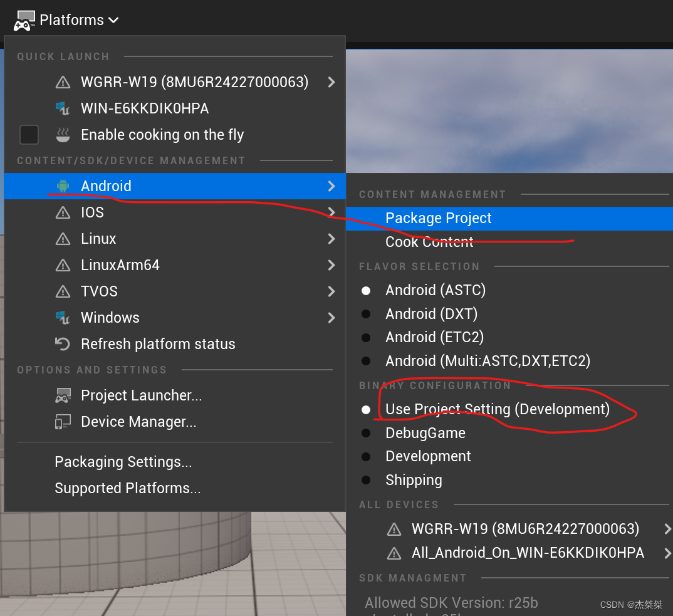
Task: Open the Windows platform menu entry
Action: pyautogui.click(x=175, y=318)
